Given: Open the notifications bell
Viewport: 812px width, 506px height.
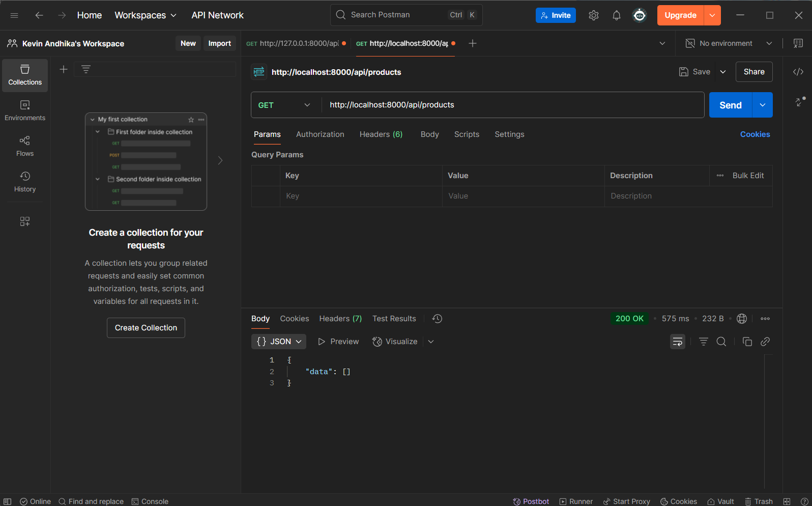Looking at the screenshot, I should click(616, 15).
